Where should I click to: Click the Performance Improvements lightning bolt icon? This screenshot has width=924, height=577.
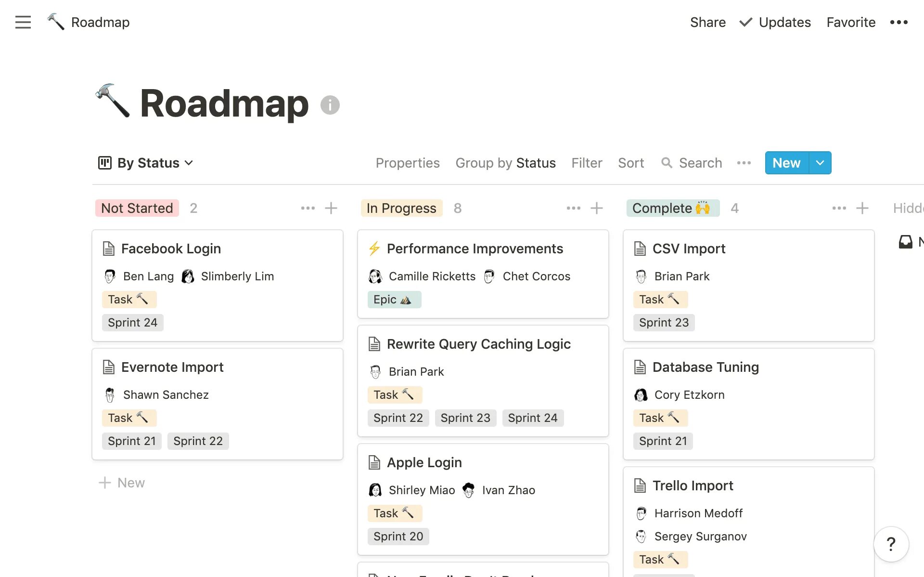click(375, 249)
